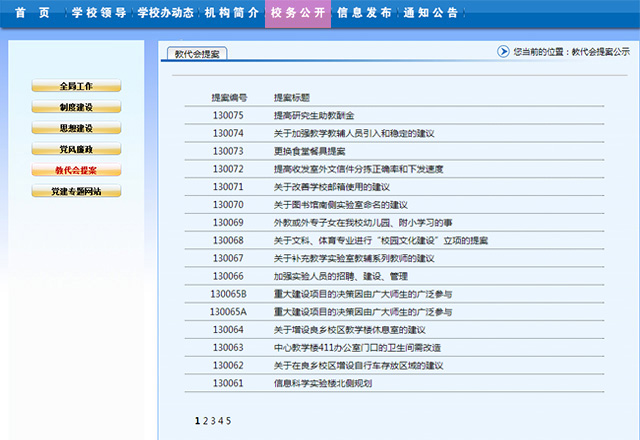Open proposal numbered 130065A

(x=228, y=312)
